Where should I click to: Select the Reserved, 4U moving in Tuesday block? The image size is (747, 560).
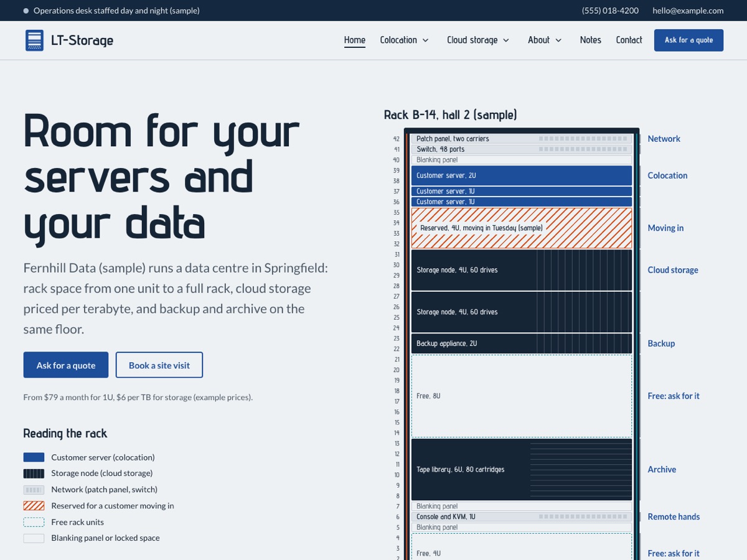point(522,228)
